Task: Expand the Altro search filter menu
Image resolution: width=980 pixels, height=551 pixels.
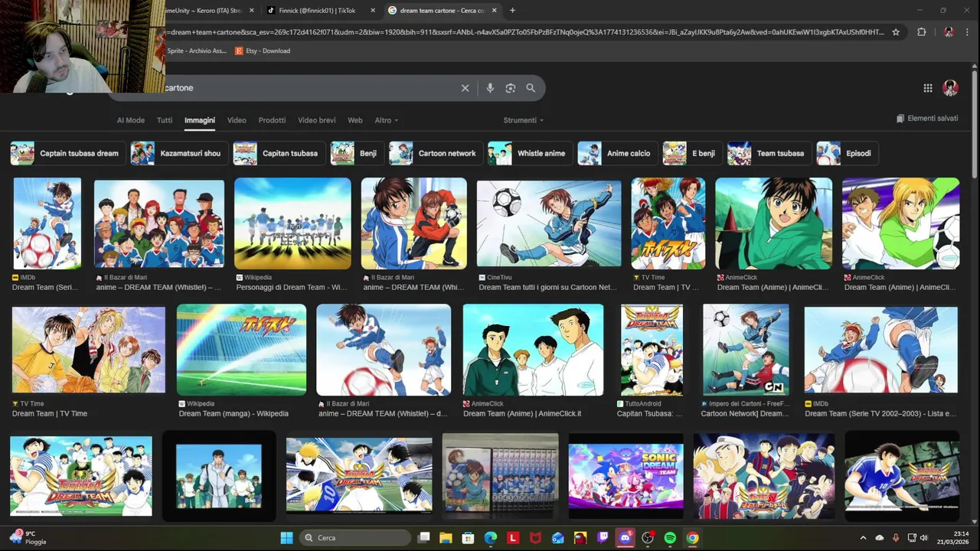Action: [x=387, y=120]
